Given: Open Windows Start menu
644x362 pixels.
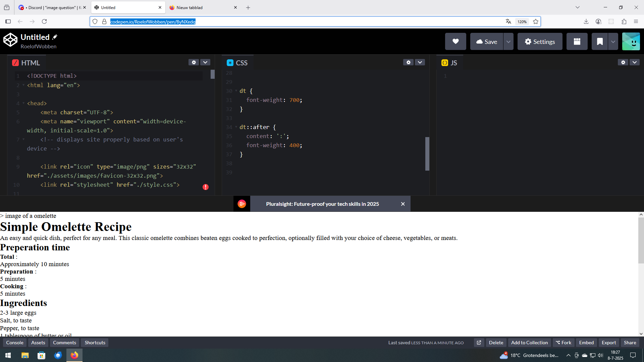Looking at the screenshot, I should coord(8,355).
